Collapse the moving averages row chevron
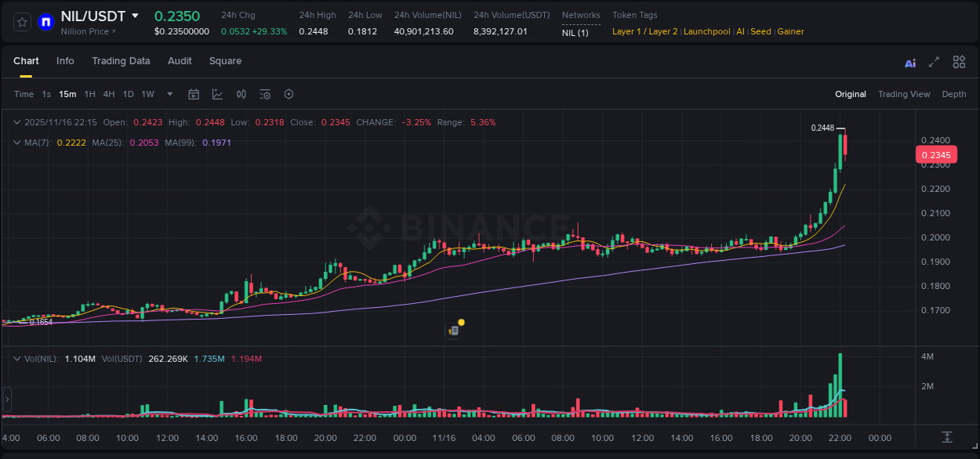The height and width of the screenshot is (459, 980). (x=17, y=143)
